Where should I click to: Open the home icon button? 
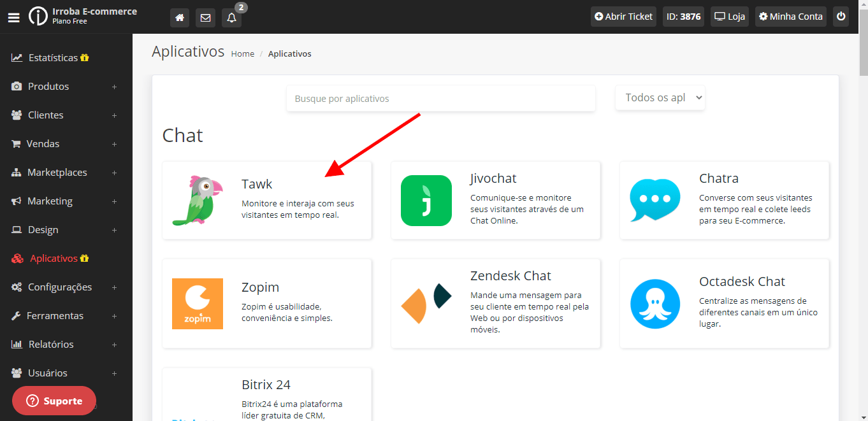click(180, 17)
